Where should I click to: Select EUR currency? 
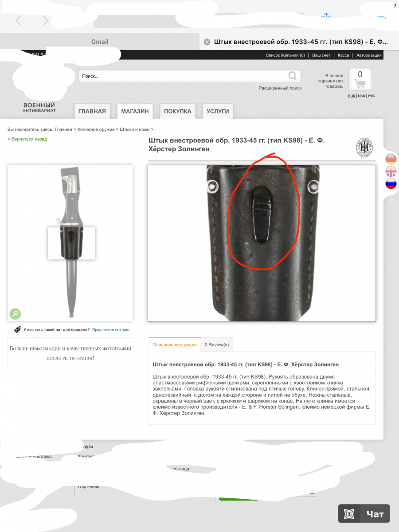pos(352,96)
